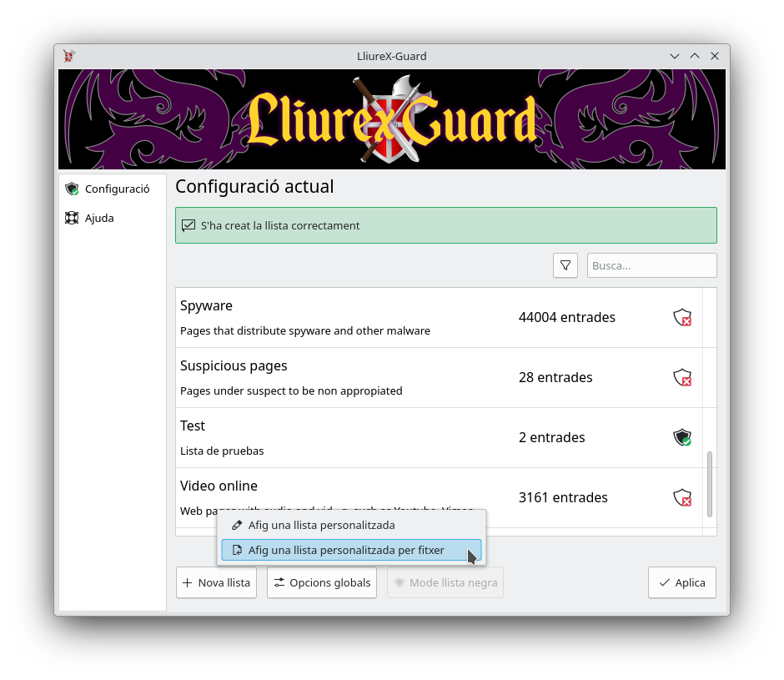Click the Aplica button
Image resolution: width=784 pixels, height=680 pixels.
pyautogui.click(x=682, y=582)
